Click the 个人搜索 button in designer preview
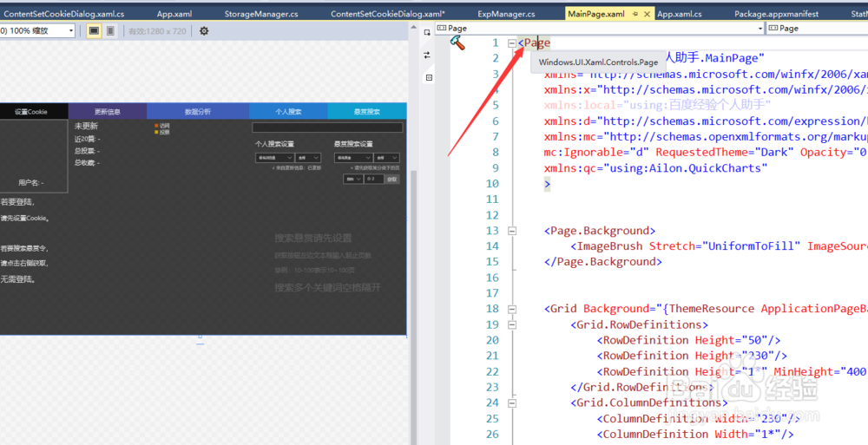The height and width of the screenshot is (445, 868). 288,111
